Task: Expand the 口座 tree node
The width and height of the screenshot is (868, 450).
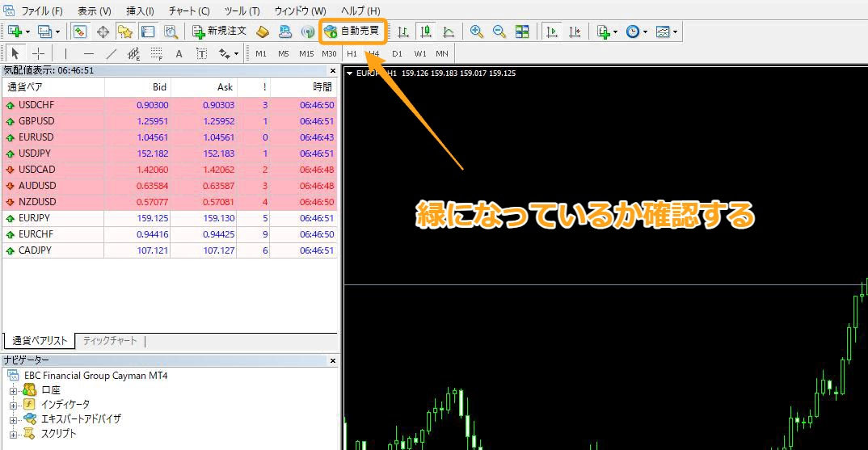Action: pos(13,391)
